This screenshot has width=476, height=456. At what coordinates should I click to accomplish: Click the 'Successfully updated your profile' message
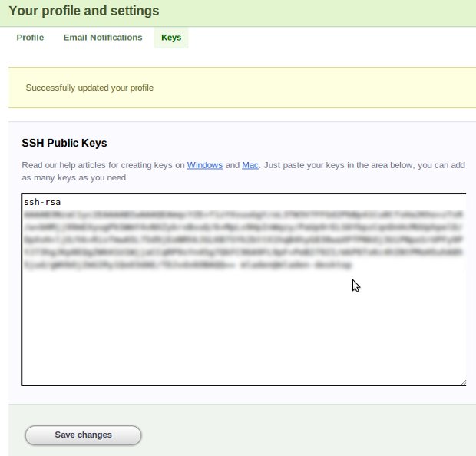click(x=90, y=88)
